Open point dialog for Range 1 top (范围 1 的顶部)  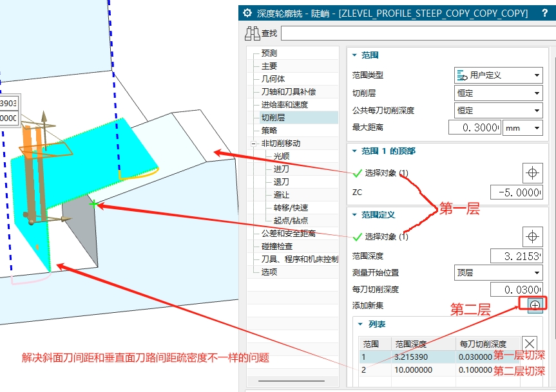click(532, 173)
